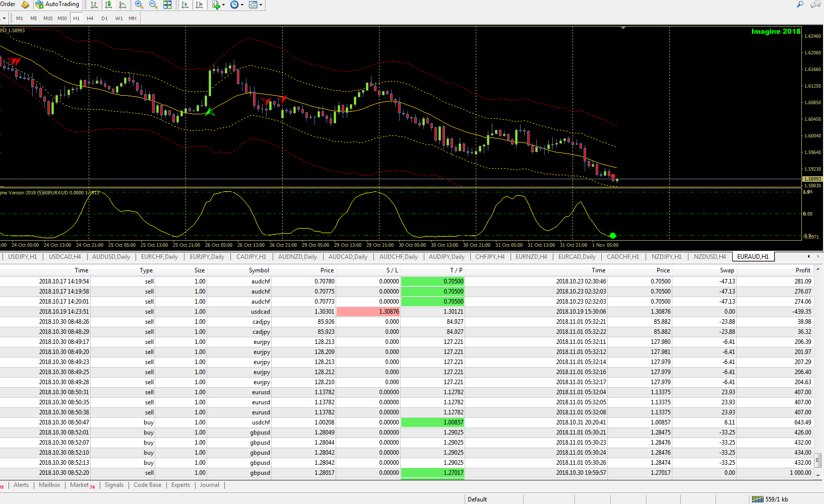Image resolution: width=824 pixels, height=504 pixels.
Task: Select the D1 timeframe
Action: pyautogui.click(x=104, y=18)
